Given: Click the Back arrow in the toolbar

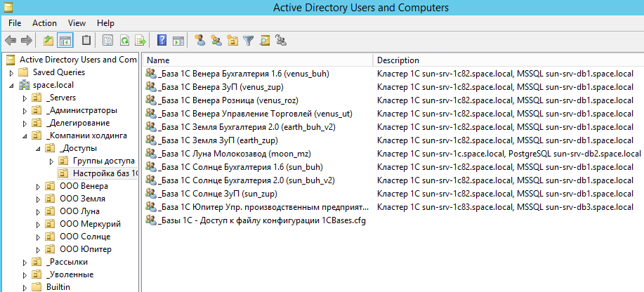Looking at the screenshot, I should tap(11, 41).
